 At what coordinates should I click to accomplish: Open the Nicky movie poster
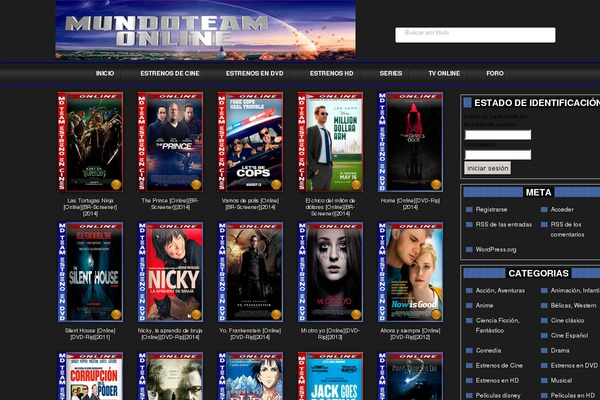170,272
